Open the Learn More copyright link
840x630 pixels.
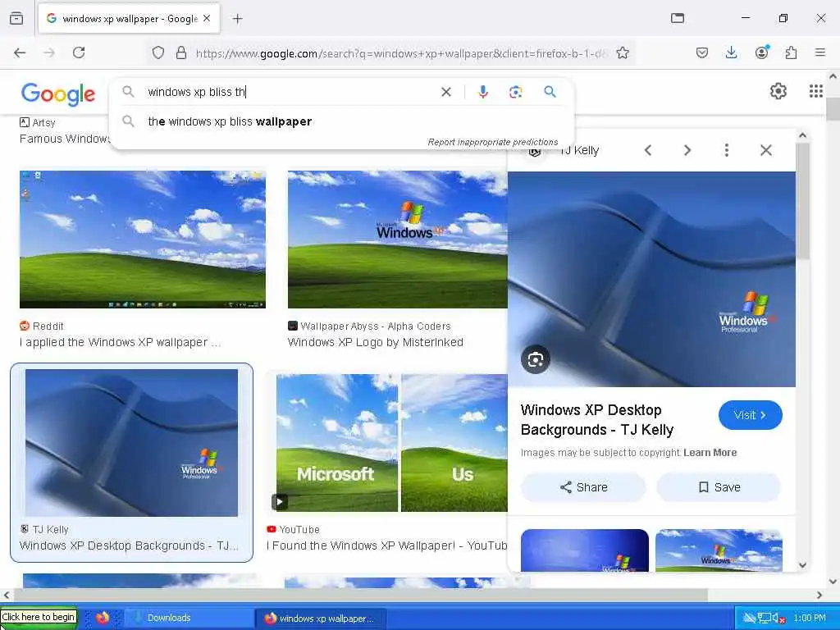click(x=710, y=453)
